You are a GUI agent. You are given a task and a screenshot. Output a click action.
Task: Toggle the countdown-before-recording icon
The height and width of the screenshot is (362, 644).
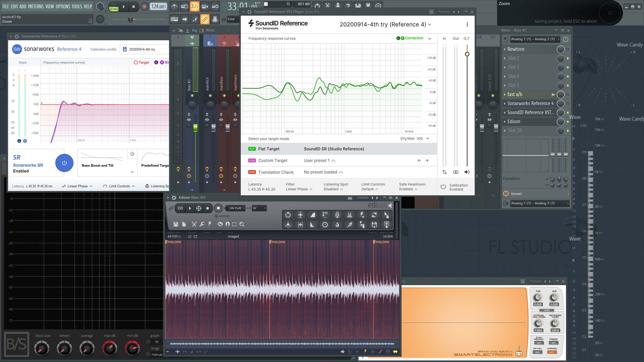[194, 6]
